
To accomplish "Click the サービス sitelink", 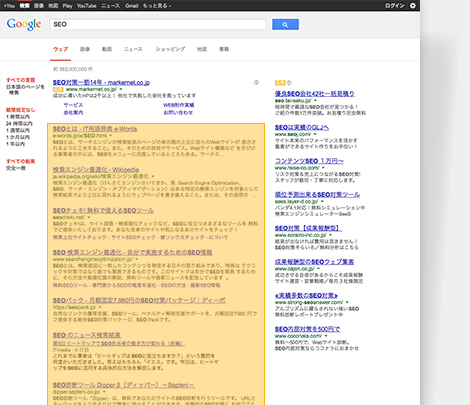I will (x=73, y=105).
